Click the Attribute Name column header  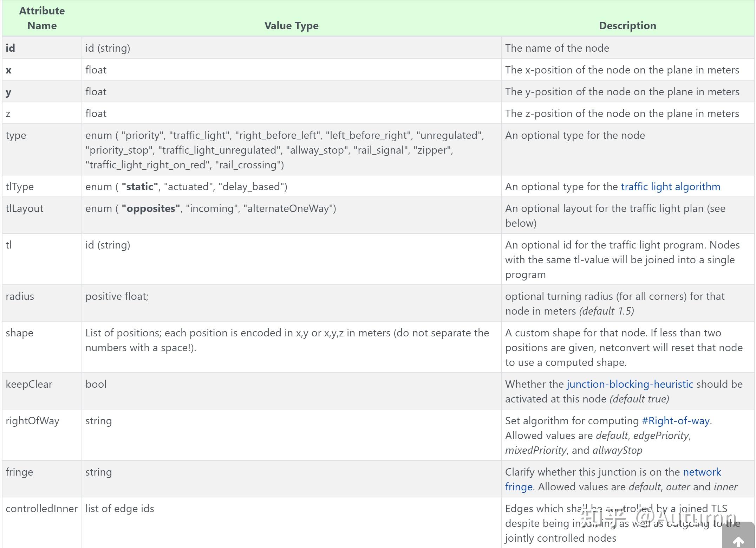42,18
